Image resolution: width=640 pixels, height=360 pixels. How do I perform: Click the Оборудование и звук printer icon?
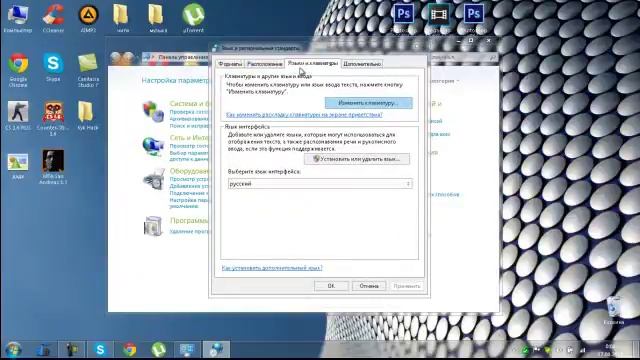click(153, 179)
